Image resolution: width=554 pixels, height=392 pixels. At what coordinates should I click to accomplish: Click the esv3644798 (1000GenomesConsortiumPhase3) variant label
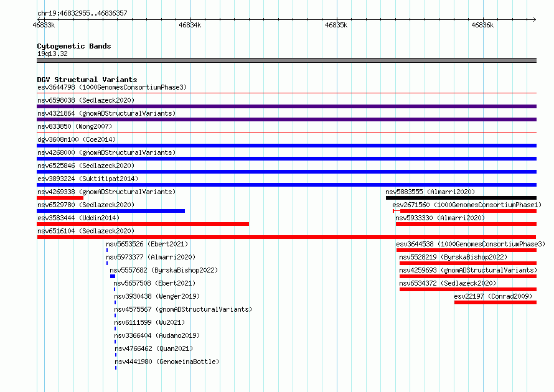(x=112, y=87)
